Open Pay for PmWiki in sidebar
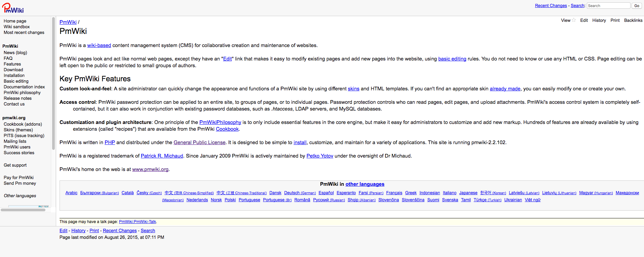 pyautogui.click(x=18, y=178)
